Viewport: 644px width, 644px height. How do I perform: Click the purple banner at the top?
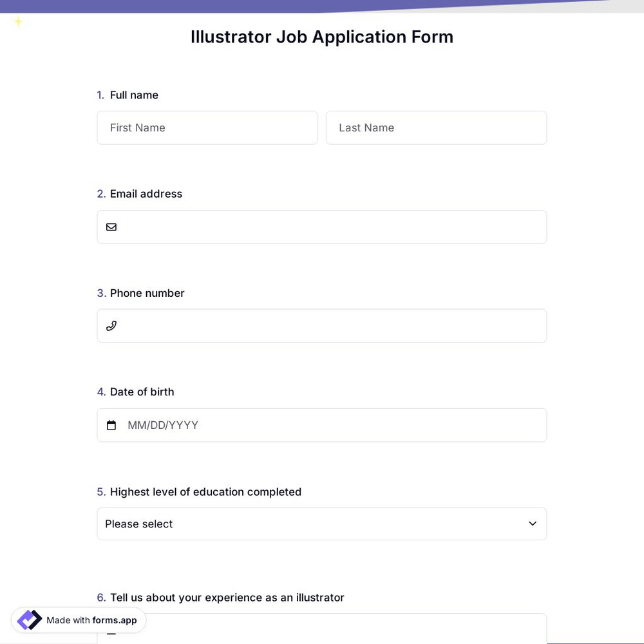[193, 5]
